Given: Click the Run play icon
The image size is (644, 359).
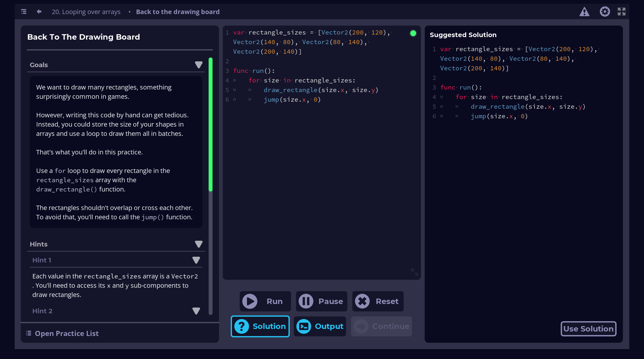Looking at the screenshot, I should pyautogui.click(x=250, y=301).
